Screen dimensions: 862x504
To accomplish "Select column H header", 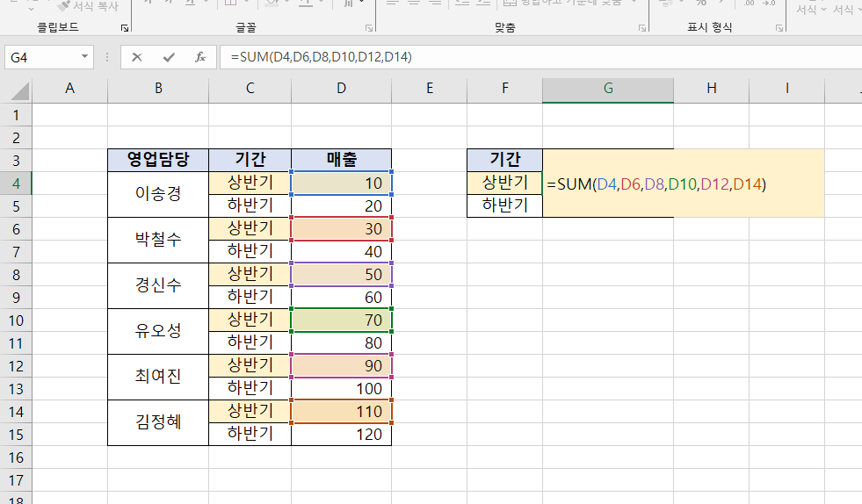I will click(712, 89).
